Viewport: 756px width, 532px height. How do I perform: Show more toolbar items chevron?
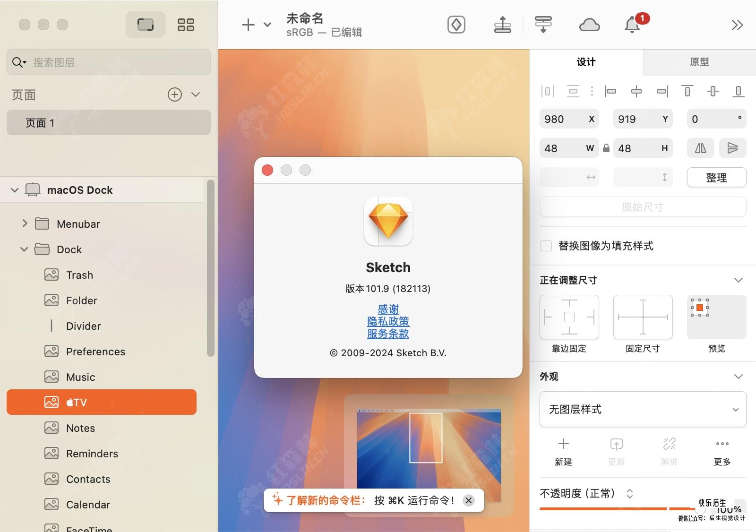[x=737, y=25]
